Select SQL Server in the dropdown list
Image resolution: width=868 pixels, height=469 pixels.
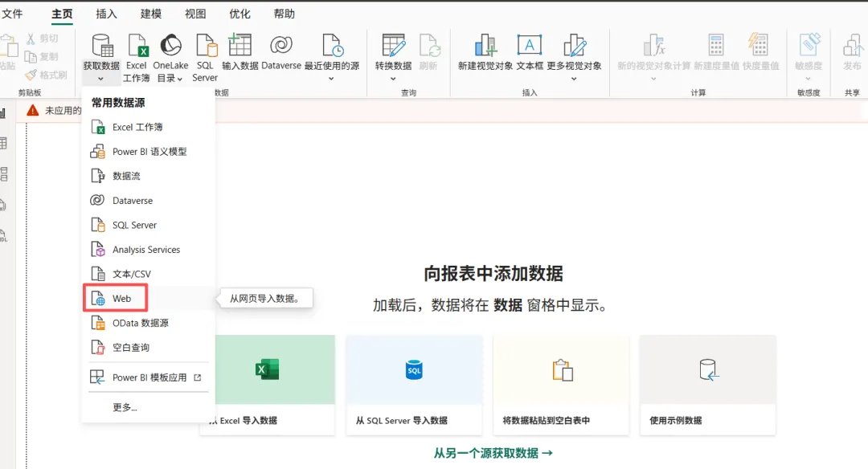pos(149,225)
